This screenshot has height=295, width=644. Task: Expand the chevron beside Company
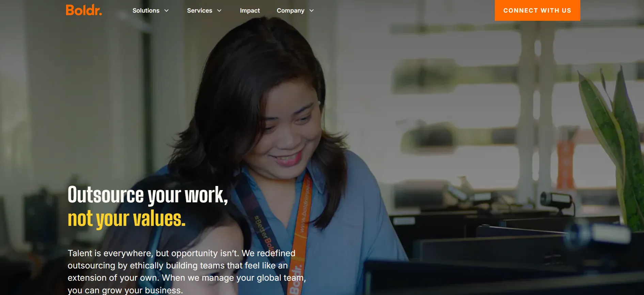point(311,11)
